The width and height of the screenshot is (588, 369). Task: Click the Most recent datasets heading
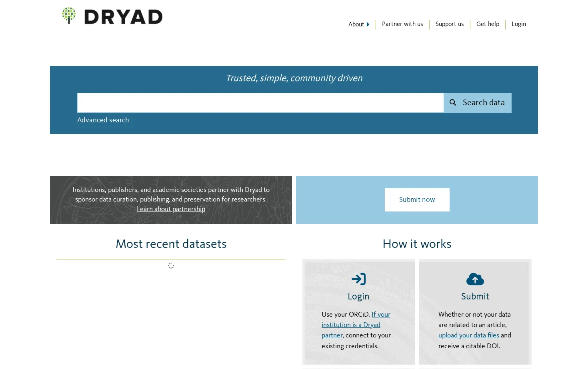pyautogui.click(x=171, y=244)
